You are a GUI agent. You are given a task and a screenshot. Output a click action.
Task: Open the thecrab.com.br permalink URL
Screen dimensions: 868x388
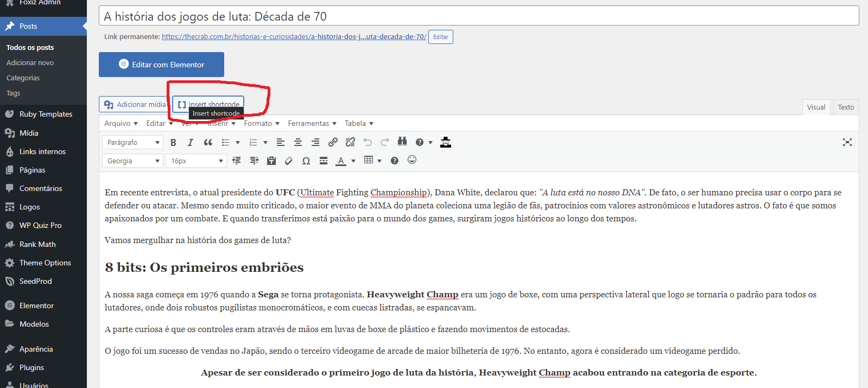[x=294, y=37]
